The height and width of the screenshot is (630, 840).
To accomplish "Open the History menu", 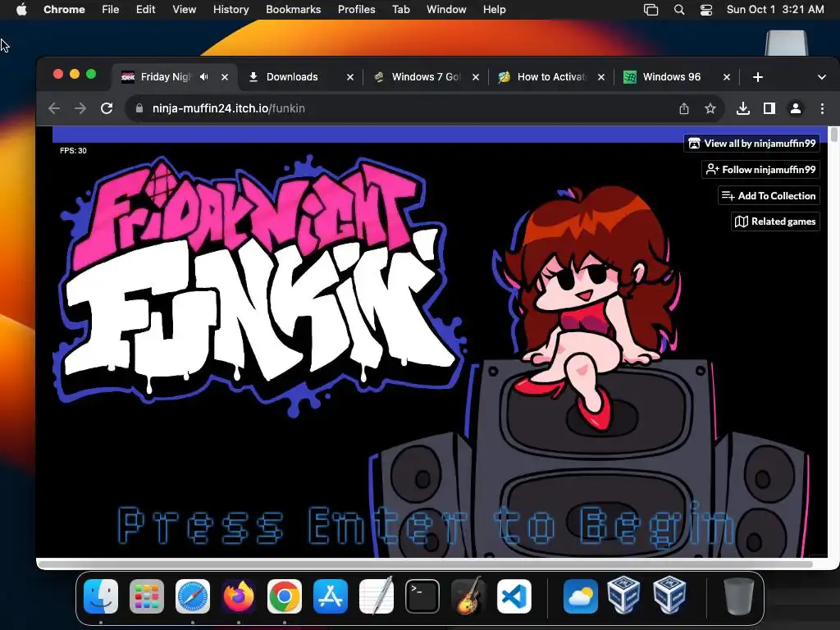I will 231,10.
